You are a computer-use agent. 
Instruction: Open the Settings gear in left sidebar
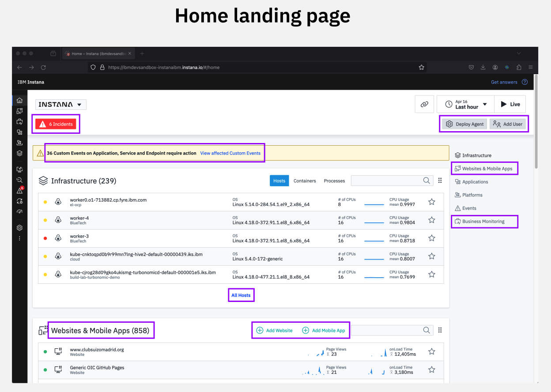tap(19, 228)
